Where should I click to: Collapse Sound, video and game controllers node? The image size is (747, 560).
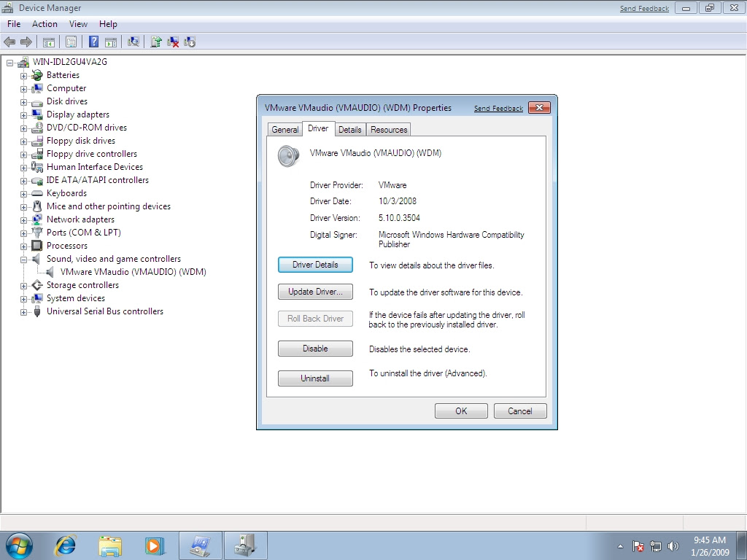(23, 260)
